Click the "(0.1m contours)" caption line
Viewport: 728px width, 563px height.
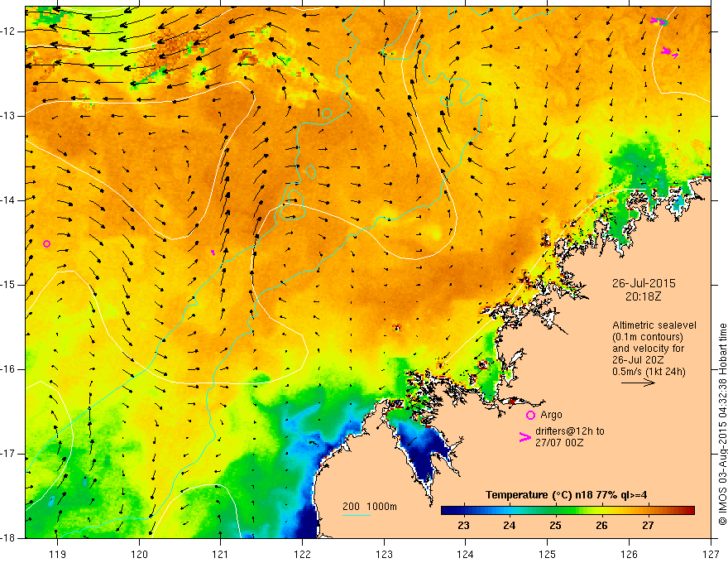(648, 337)
